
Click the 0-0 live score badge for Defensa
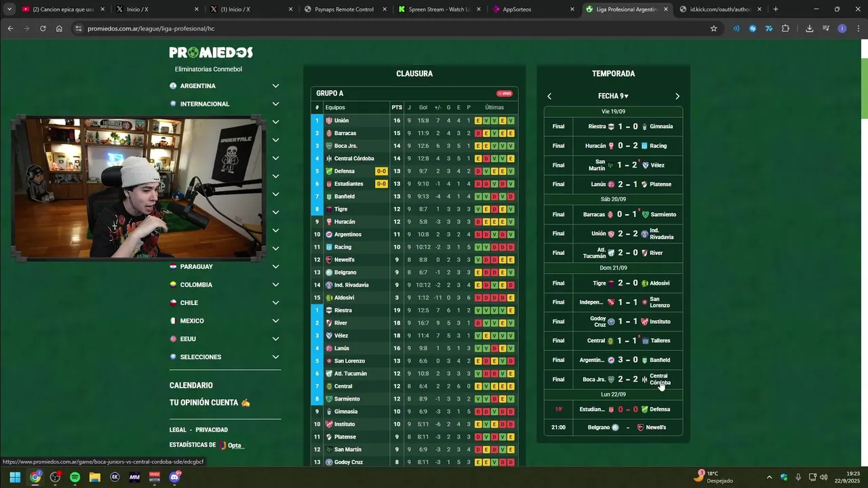(x=381, y=171)
